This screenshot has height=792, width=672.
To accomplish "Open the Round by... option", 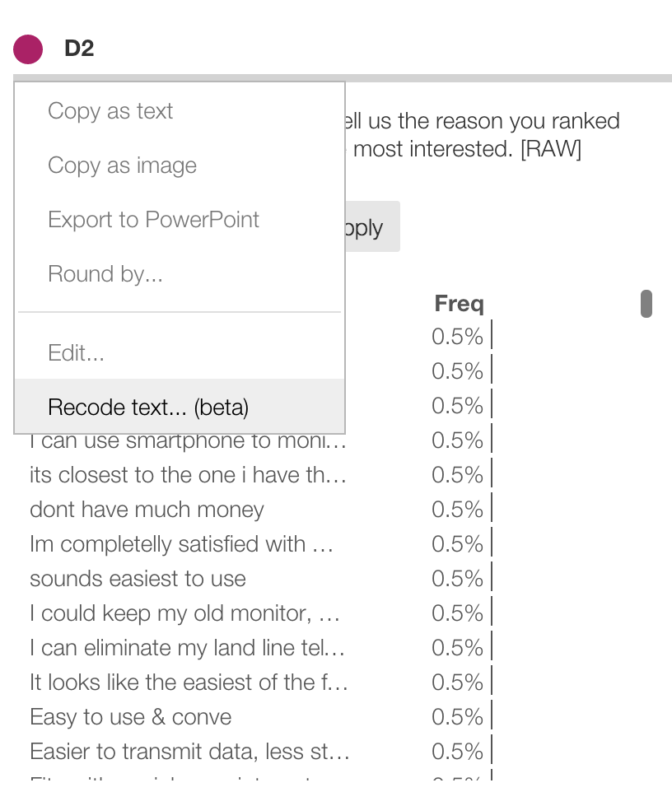I will [x=105, y=274].
